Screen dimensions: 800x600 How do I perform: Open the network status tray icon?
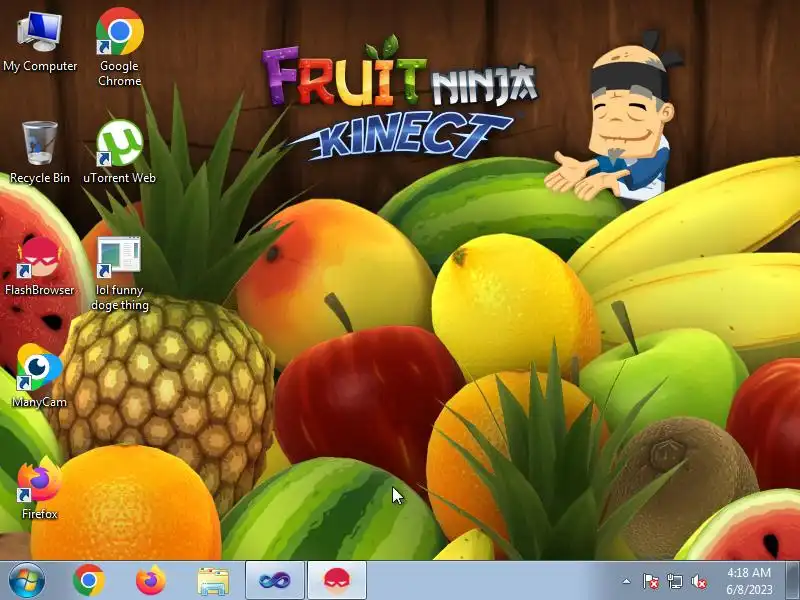point(674,581)
